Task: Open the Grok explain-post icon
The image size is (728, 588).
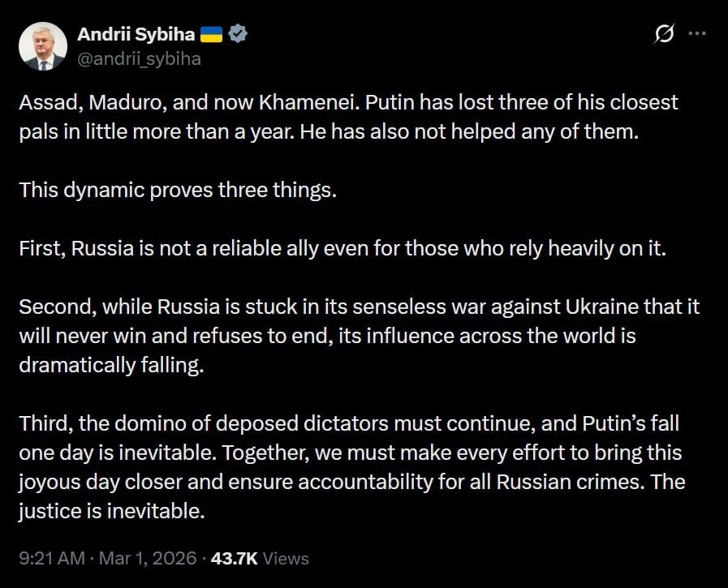Action: pos(664,35)
